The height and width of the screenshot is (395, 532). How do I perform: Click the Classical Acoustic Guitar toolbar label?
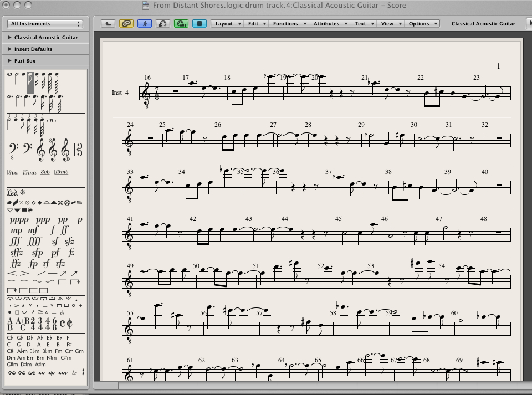pos(483,24)
